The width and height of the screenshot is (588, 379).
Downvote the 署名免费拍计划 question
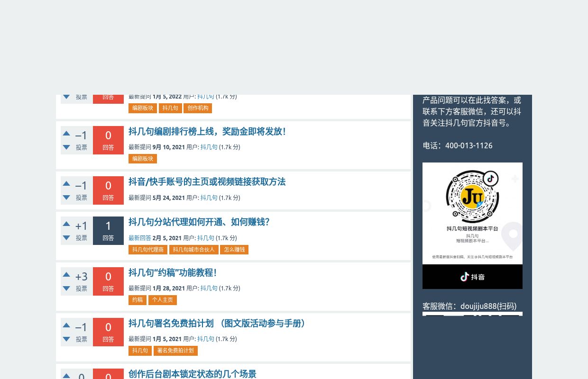click(x=66, y=339)
